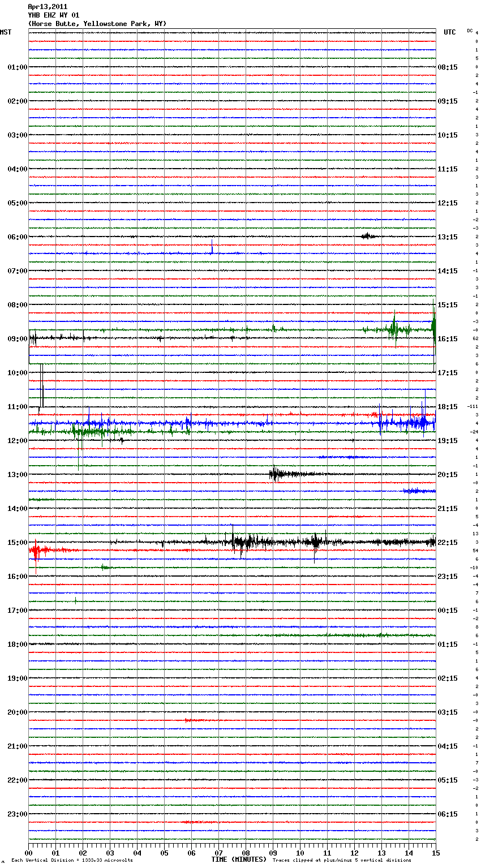Screen dimensions: 481x868
Task: Click the 22:15 UTC label
Action: [448, 543]
